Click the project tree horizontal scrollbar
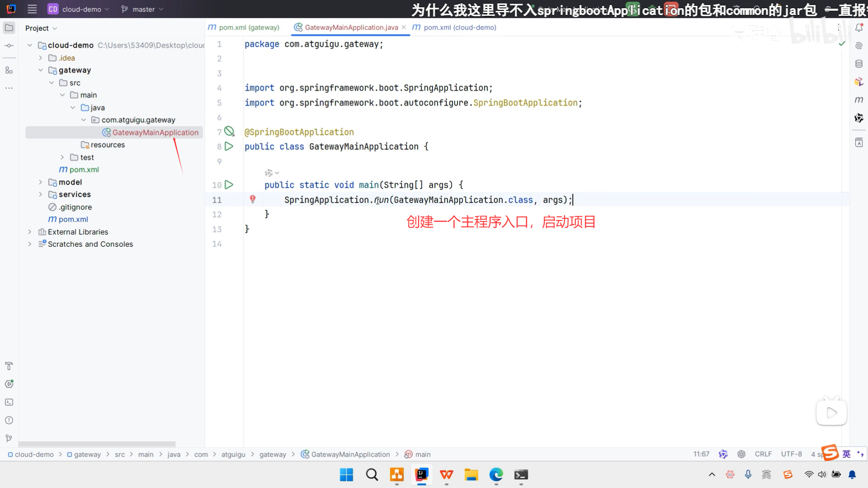 coord(97,444)
